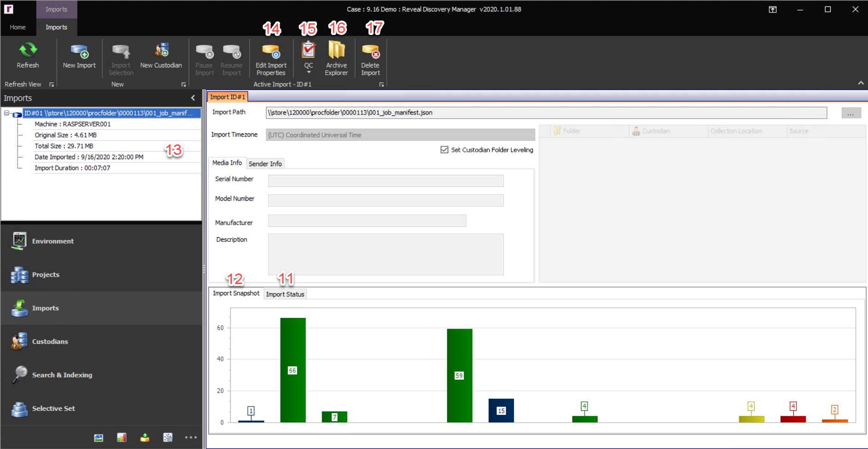Image resolution: width=868 pixels, height=449 pixels.
Task: Click the green bar labeled 59
Action: pyautogui.click(x=460, y=376)
